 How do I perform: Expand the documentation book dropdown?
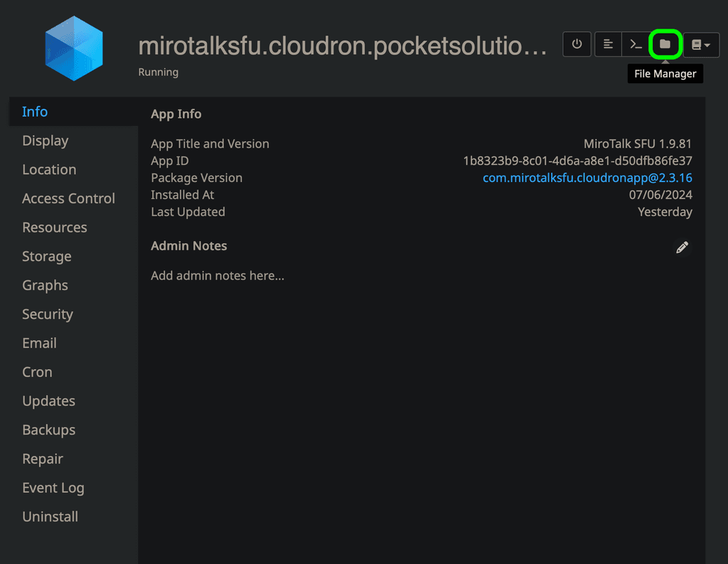(x=701, y=44)
